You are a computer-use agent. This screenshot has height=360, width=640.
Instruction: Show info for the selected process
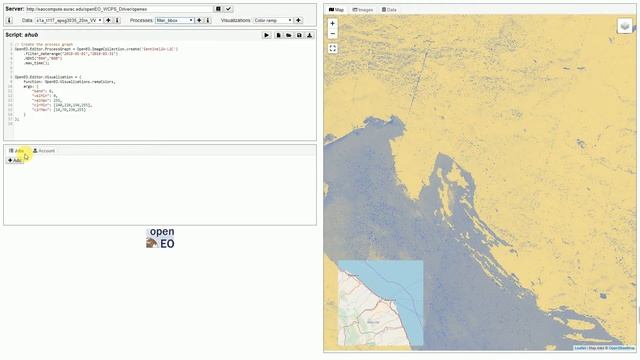(x=208, y=20)
